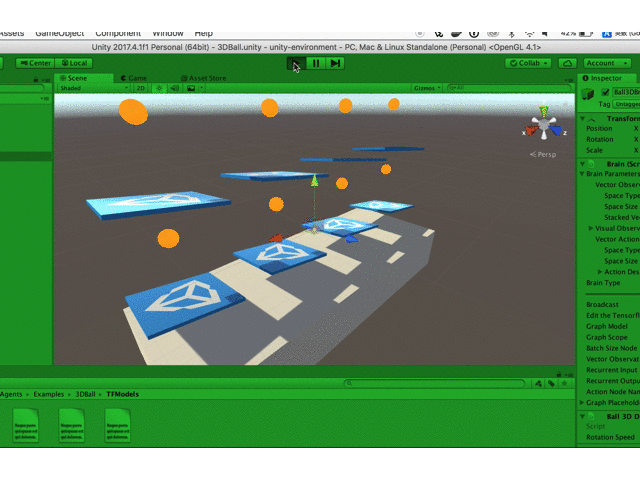Collapse the Ball 3D Decision component
The image size is (640, 480).
pos(582,417)
